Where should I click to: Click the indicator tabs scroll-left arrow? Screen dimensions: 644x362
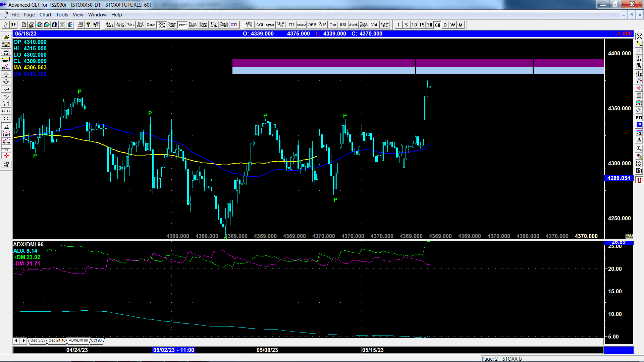(x=16, y=341)
